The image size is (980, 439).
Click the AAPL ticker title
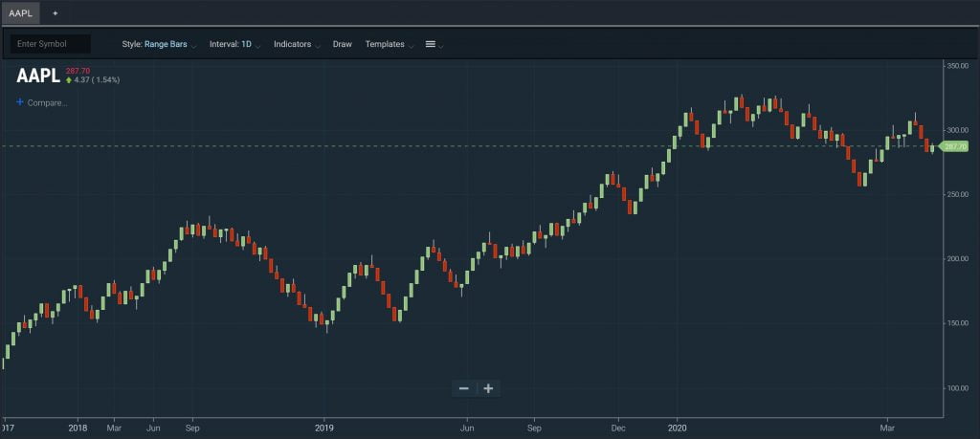click(x=38, y=77)
